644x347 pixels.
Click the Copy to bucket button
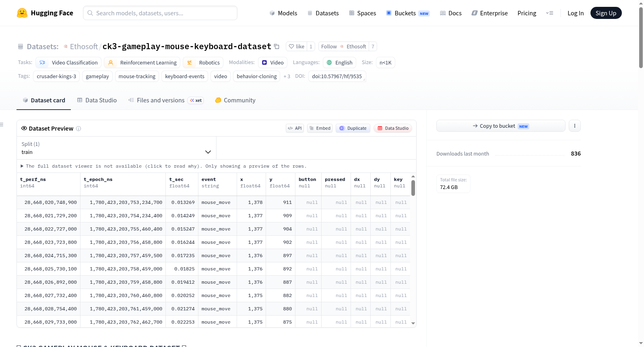click(x=501, y=126)
